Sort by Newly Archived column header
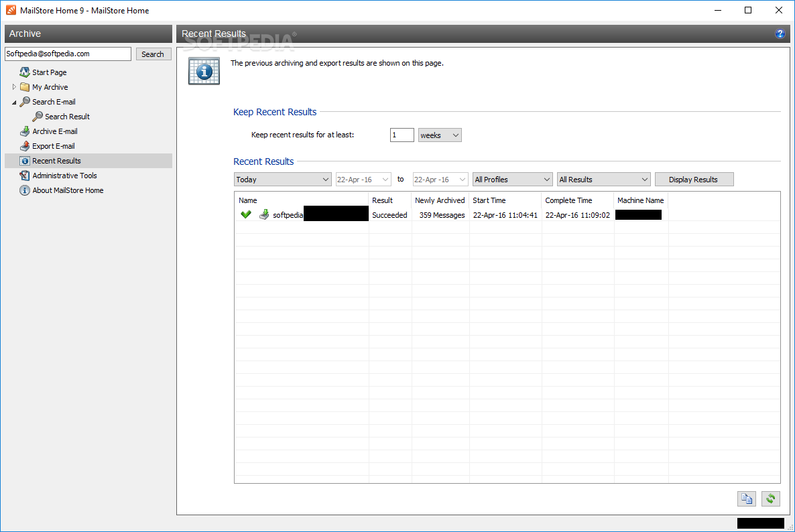 click(440, 200)
